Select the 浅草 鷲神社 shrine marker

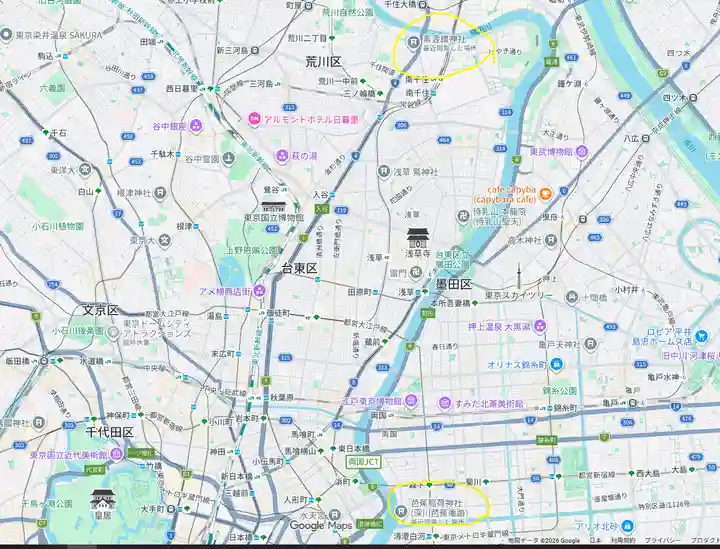383,172
